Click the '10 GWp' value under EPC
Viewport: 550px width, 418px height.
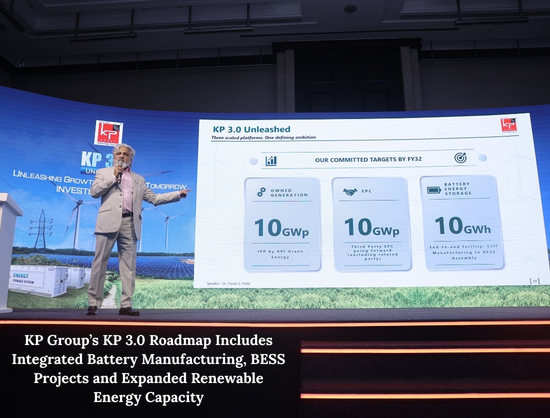371,227
